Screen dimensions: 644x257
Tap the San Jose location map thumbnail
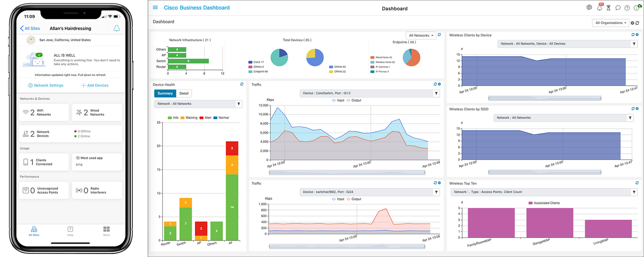(x=31, y=40)
